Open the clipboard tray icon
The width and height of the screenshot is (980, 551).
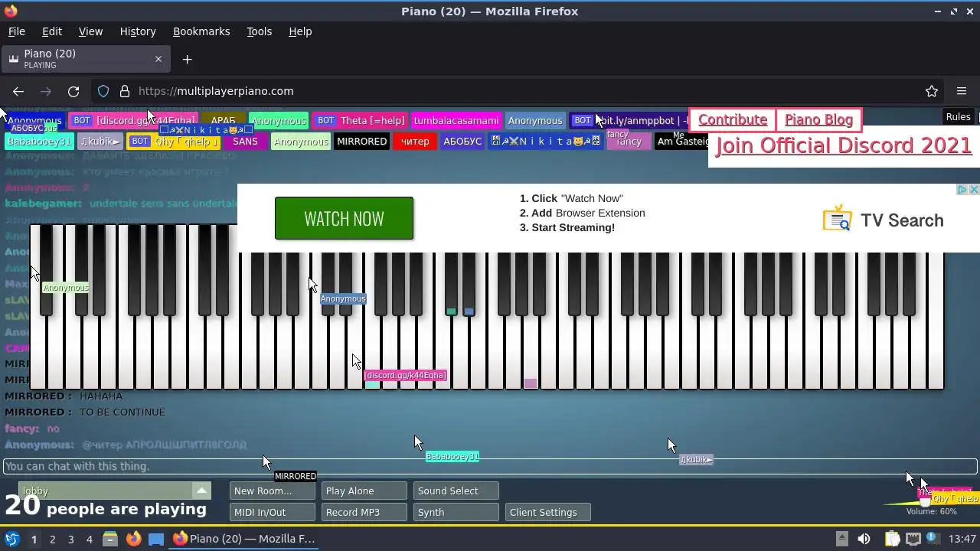pos(892,539)
